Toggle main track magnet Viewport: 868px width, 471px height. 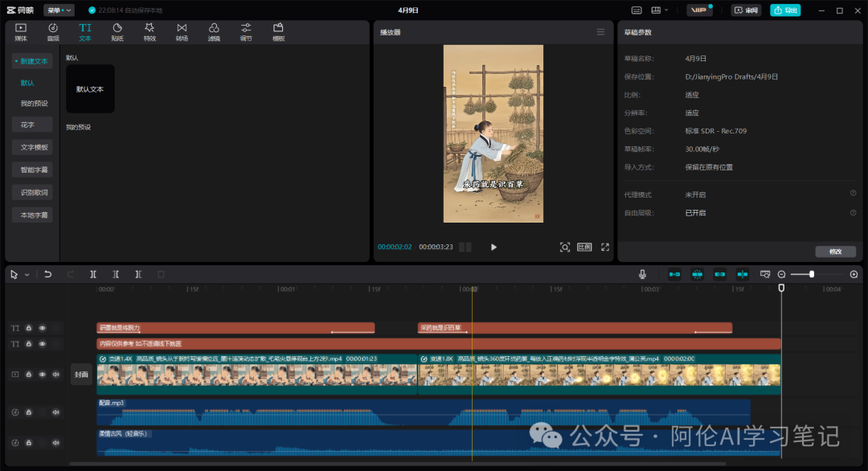pos(674,274)
